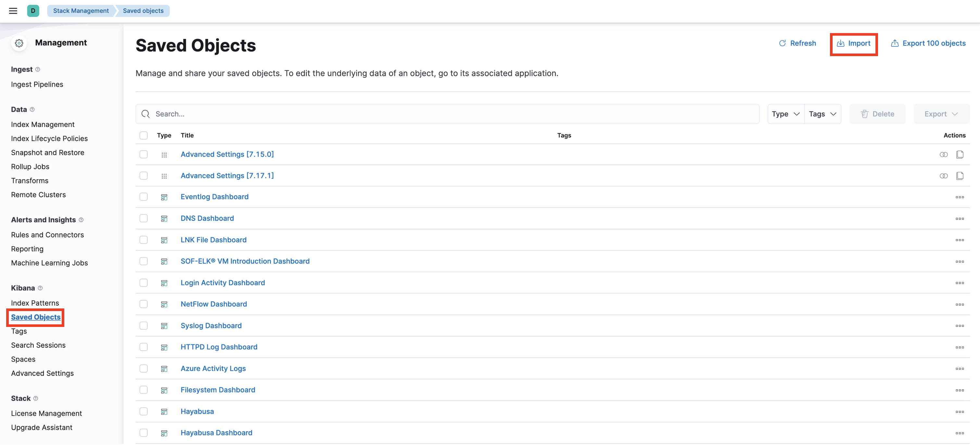Click the dashboard type icon beside DNS Dashboard

coord(164,219)
